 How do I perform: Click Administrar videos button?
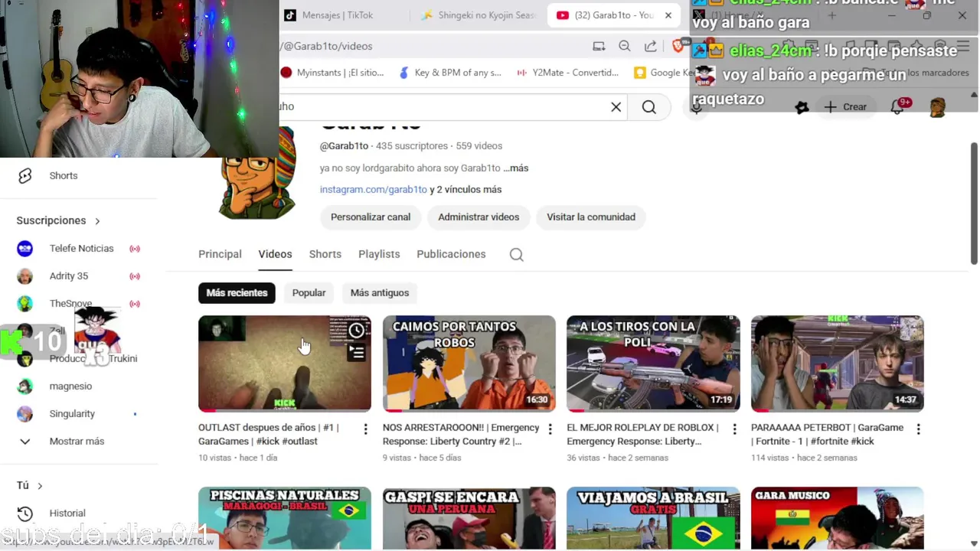[479, 217]
